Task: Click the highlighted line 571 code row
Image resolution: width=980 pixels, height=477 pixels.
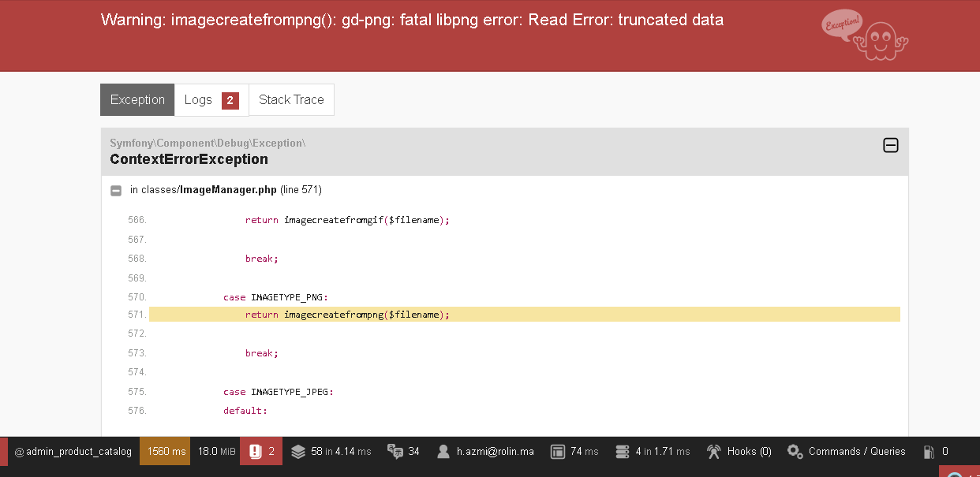Action: (524, 315)
